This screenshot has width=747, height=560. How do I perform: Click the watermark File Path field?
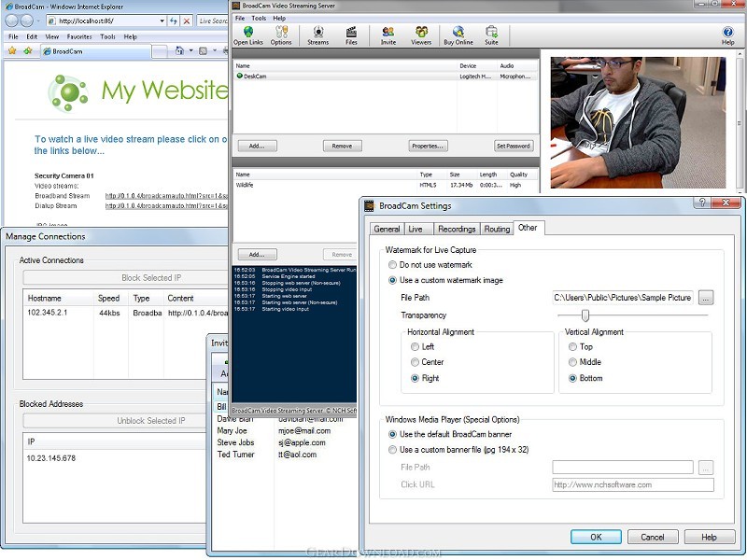623,298
